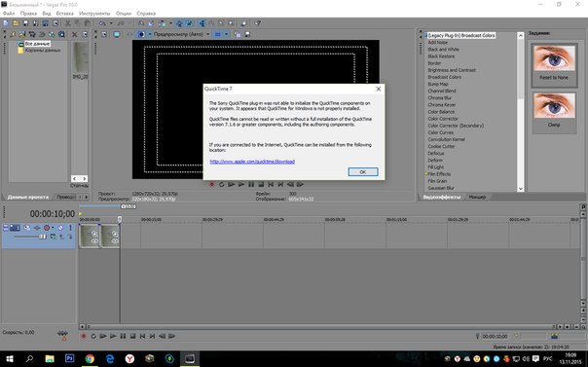Viewport: 588px width, 367px height.
Task: Select Cookie Cutter effect
Action: coord(441,146)
